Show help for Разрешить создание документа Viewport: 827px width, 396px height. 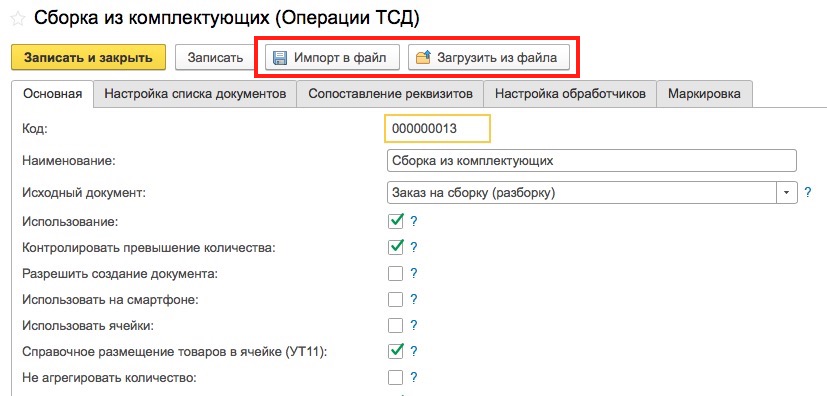[414, 274]
